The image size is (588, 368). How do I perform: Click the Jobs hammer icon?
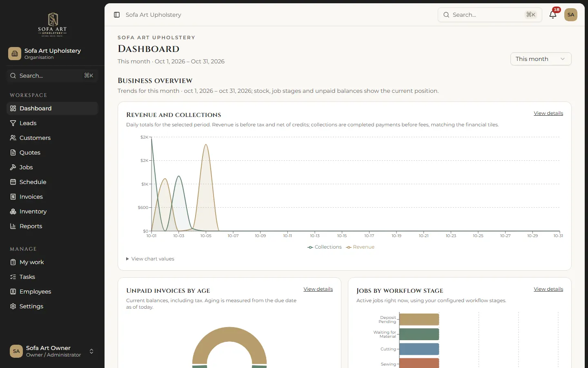pyautogui.click(x=13, y=167)
